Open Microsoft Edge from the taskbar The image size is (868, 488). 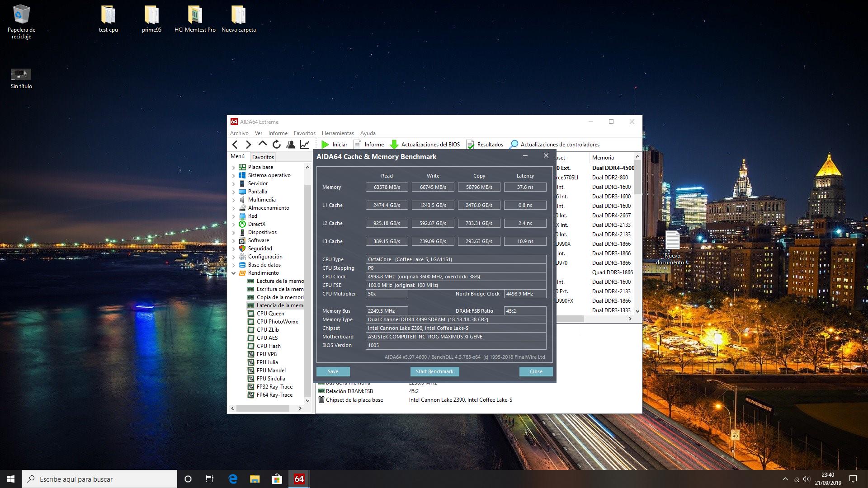(x=233, y=479)
